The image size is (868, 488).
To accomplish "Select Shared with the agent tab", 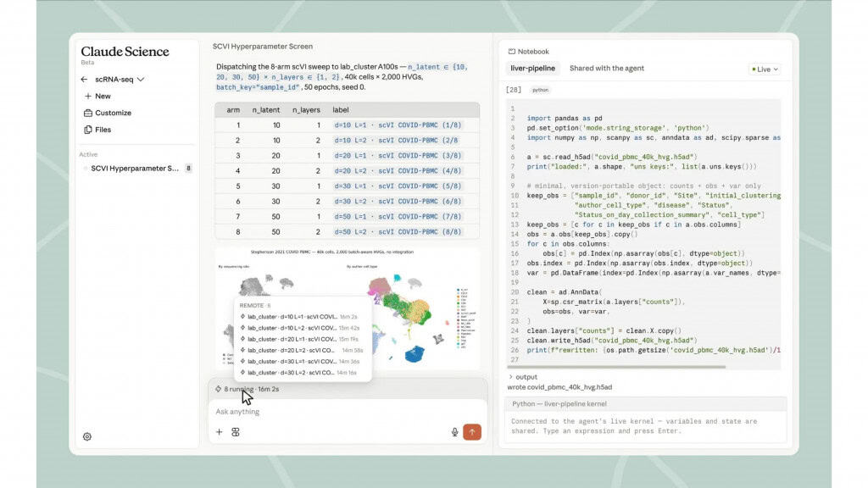I will pyautogui.click(x=607, y=68).
